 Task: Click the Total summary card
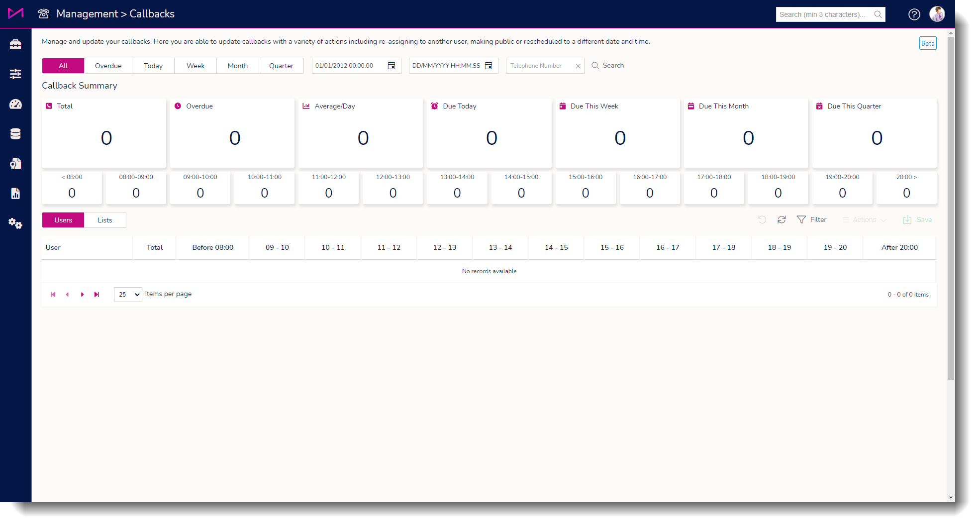point(104,133)
